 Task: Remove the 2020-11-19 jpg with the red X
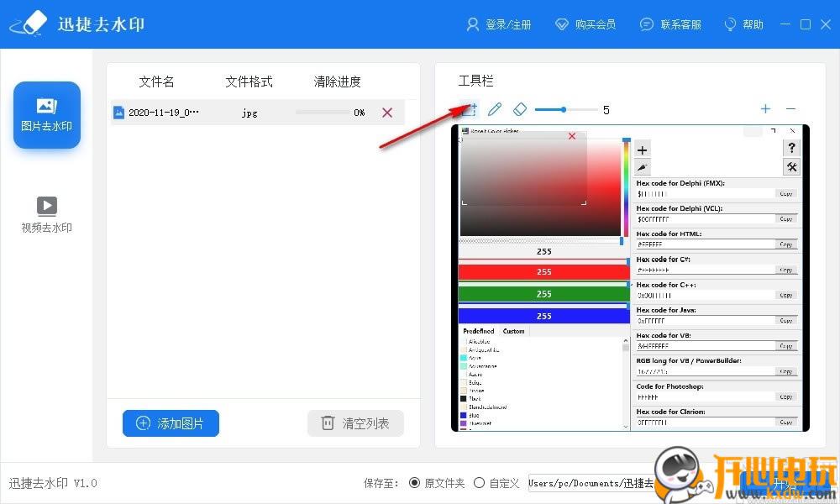[387, 112]
